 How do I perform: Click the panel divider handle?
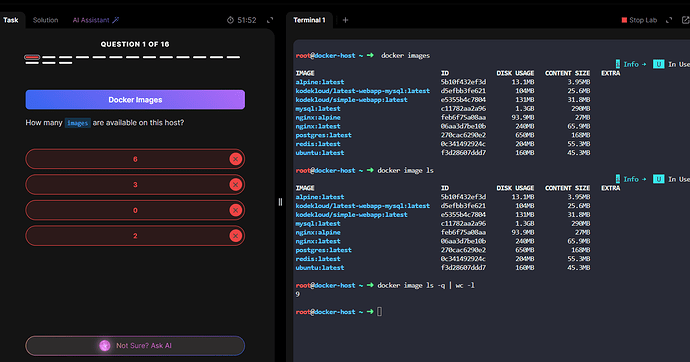(280, 202)
